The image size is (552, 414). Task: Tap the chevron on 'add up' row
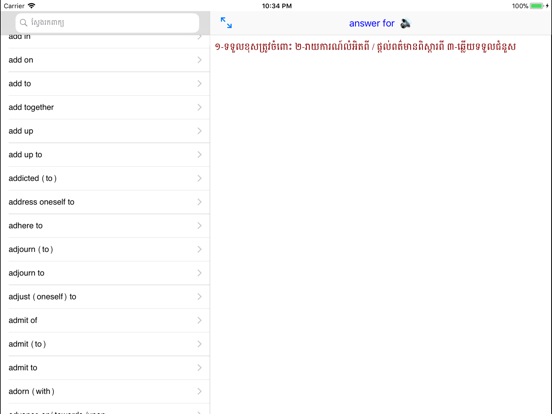tap(200, 131)
